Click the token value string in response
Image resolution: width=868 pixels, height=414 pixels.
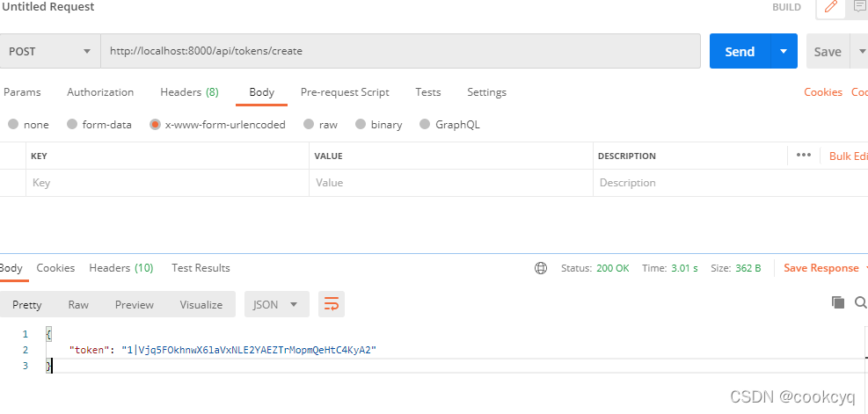pyautogui.click(x=249, y=350)
